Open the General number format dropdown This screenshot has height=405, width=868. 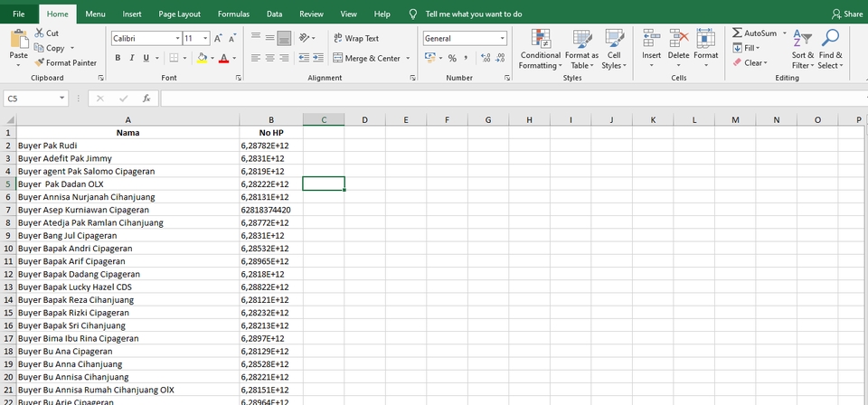point(502,38)
